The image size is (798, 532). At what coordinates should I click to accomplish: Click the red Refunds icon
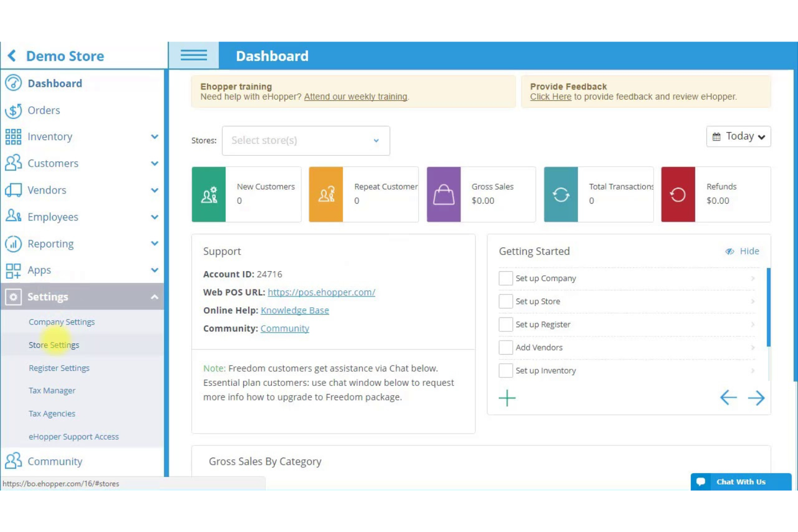(x=678, y=195)
